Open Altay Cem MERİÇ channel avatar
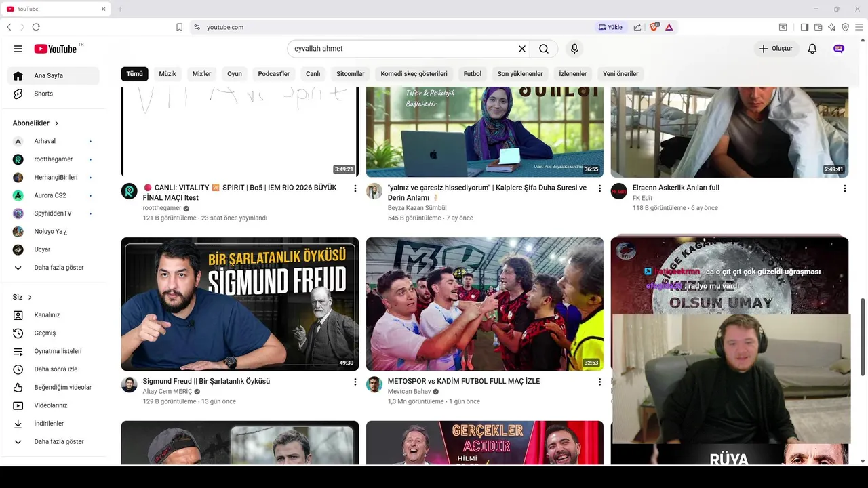The width and height of the screenshot is (868, 488). point(129,385)
